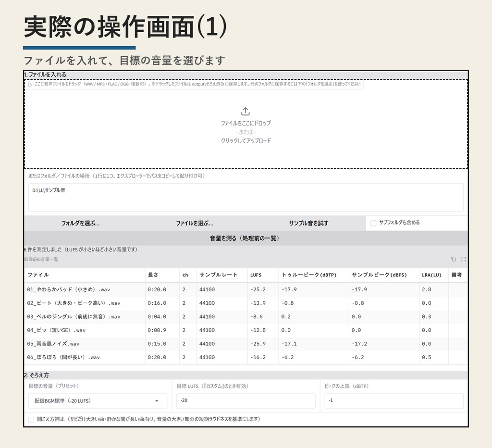Viewport: 492px width, 448px height.
Task: Toggle the 聞こえ方補正 checkbox
Action: (x=31, y=420)
